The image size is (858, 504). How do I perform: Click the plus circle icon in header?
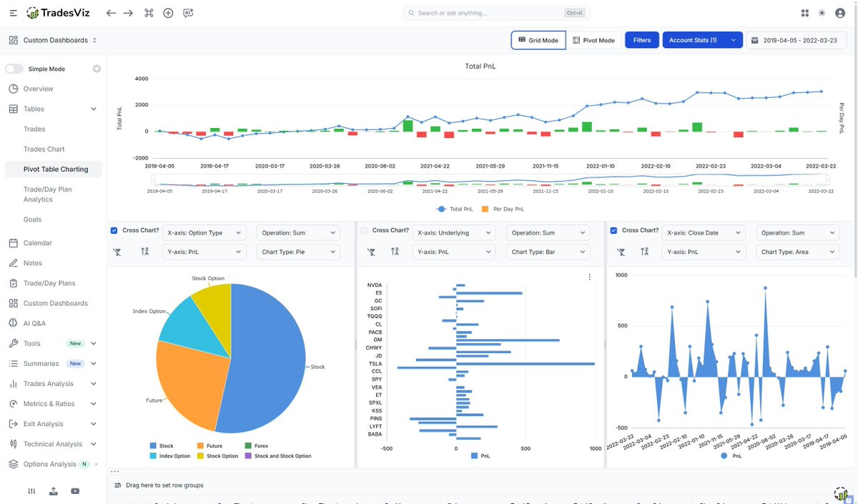[x=168, y=13]
